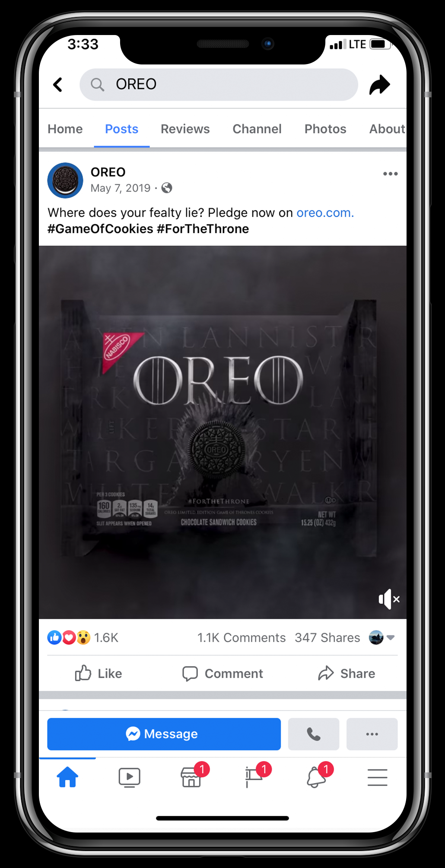Tap the share arrow beside search bar
The width and height of the screenshot is (445, 868).
pyautogui.click(x=379, y=85)
